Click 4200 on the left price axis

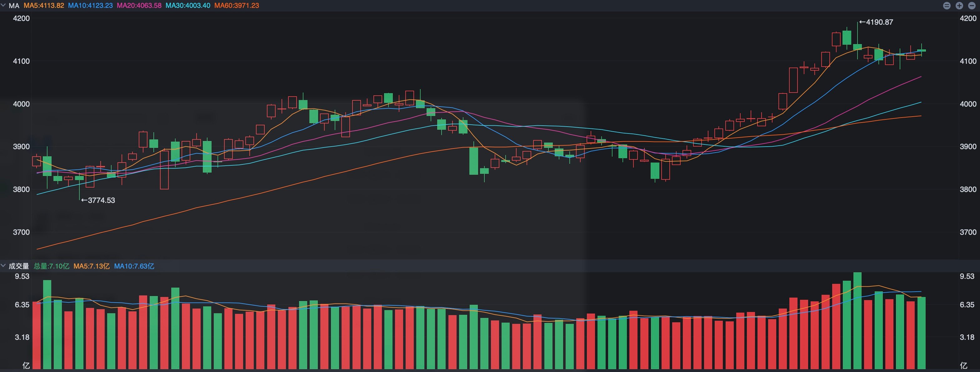pyautogui.click(x=21, y=18)
